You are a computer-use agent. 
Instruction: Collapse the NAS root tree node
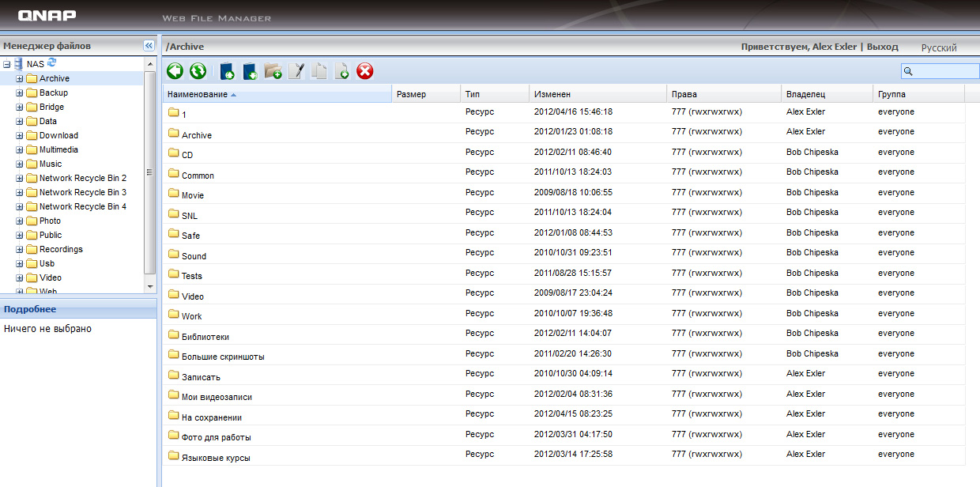7,64
